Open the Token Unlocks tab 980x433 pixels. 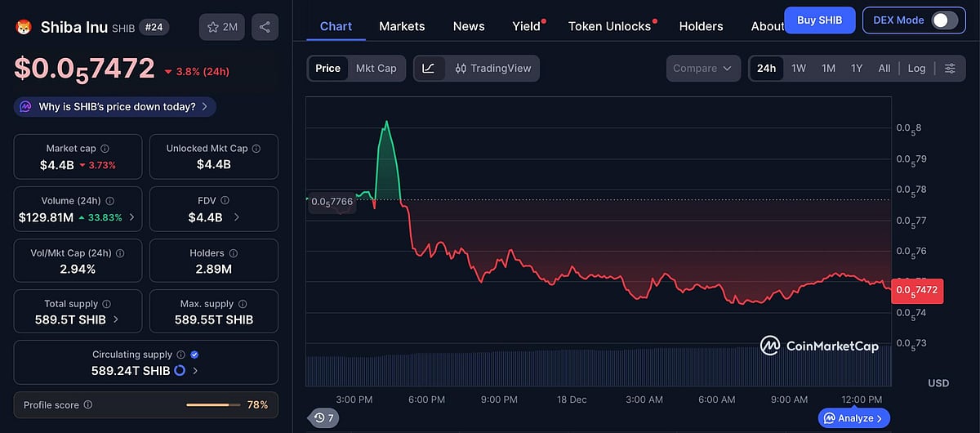point(610,26)
